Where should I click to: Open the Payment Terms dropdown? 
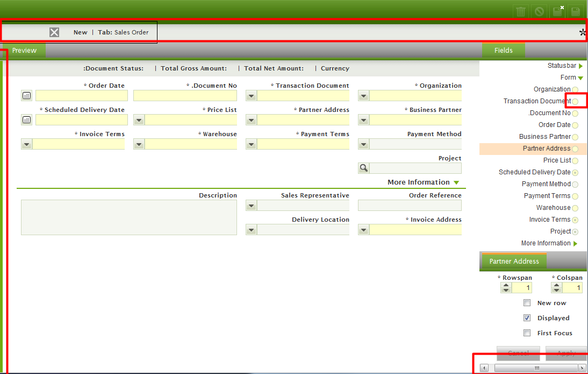(251, 144)
